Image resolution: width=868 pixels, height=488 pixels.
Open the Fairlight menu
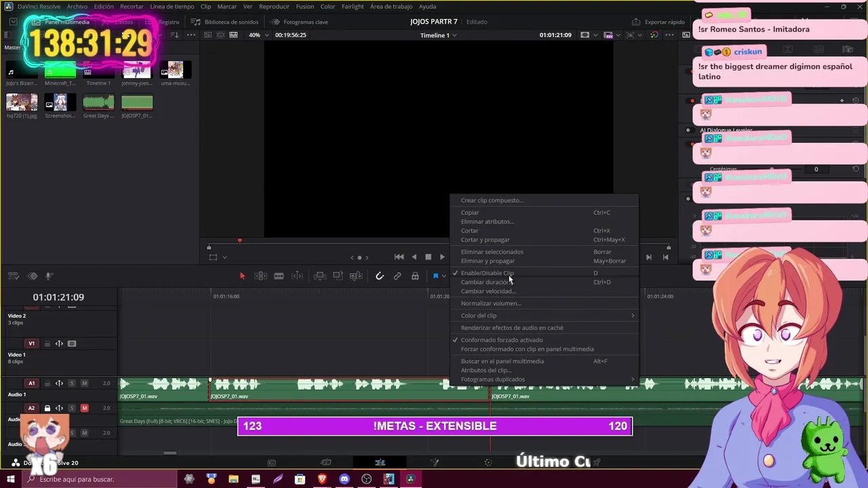[x=353, y=6]
